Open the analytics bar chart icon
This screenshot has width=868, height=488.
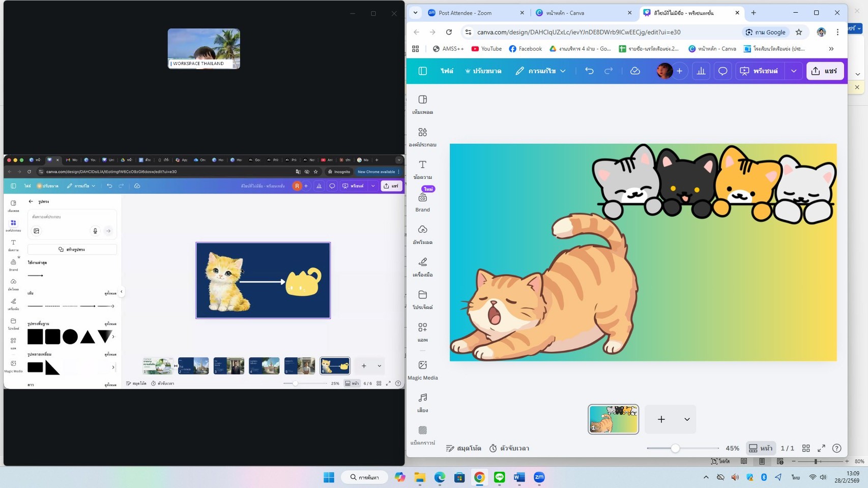[701, 71]
